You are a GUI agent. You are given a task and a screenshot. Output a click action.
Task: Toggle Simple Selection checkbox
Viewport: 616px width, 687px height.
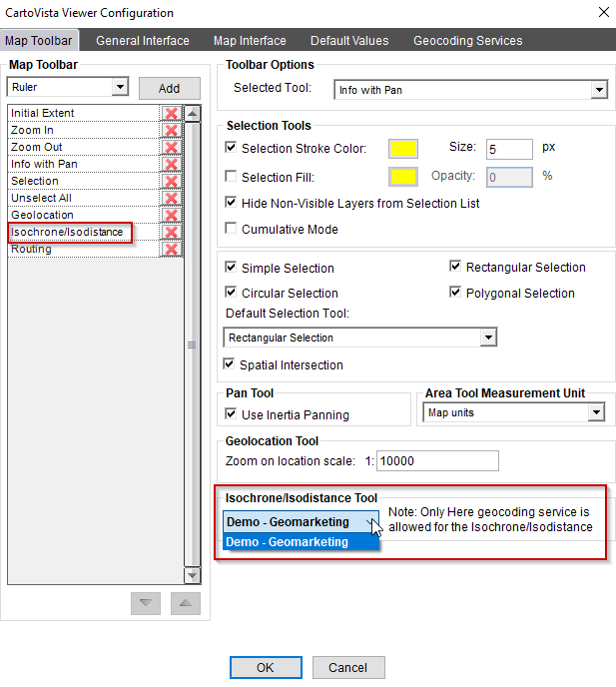tap(231, 267)
